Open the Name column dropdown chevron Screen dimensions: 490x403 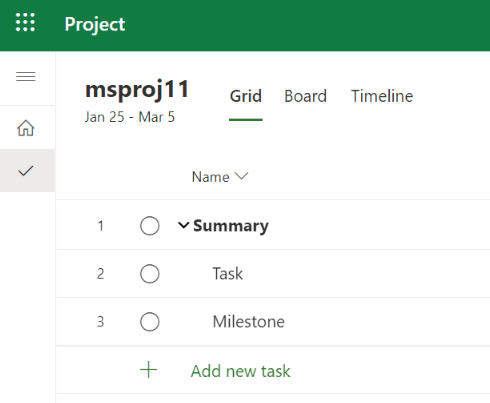pyautogui.click(x=241, y=176)
